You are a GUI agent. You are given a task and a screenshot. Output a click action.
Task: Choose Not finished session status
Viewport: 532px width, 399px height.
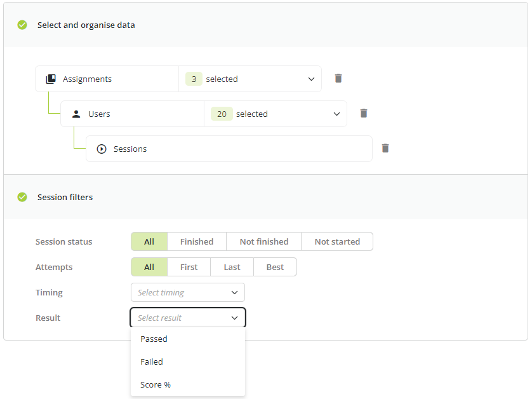264,241
